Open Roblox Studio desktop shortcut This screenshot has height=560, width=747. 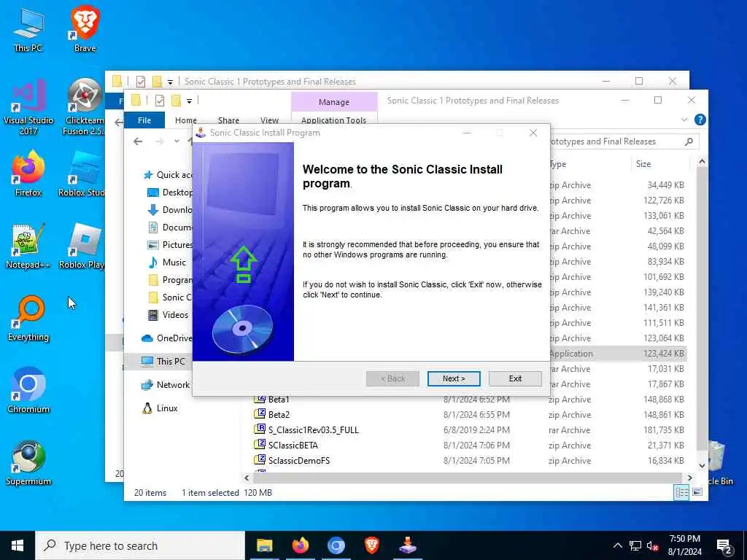coord(82,174)
